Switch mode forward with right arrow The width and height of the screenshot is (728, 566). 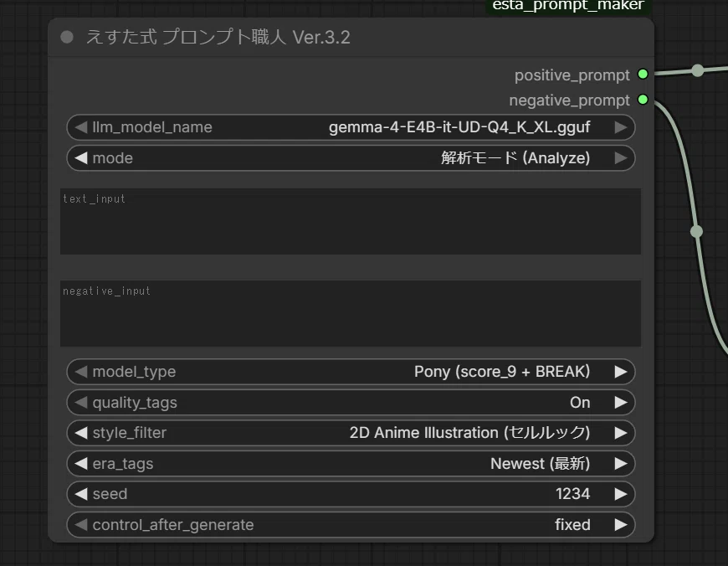(x=621, y=158)
